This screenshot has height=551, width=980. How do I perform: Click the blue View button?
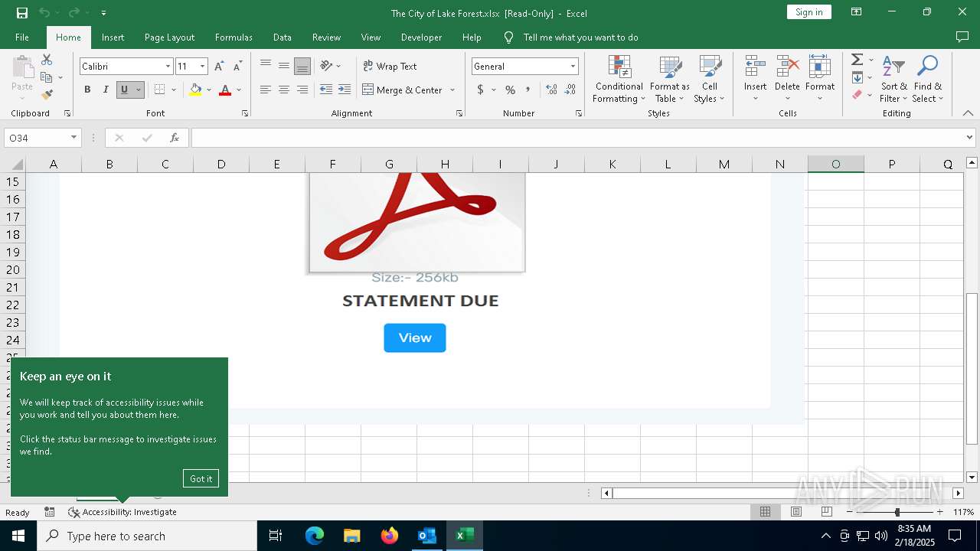[415, 337]
